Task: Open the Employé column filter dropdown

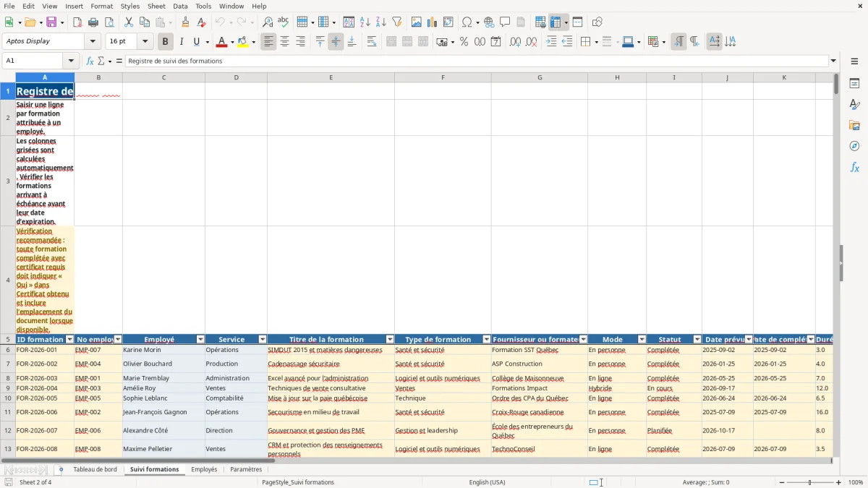Action: 200,339
